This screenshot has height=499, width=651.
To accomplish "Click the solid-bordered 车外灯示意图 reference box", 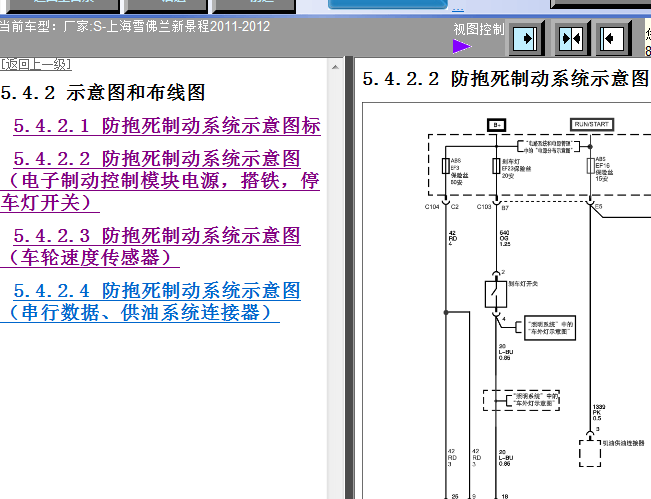I will click(550, 328).
